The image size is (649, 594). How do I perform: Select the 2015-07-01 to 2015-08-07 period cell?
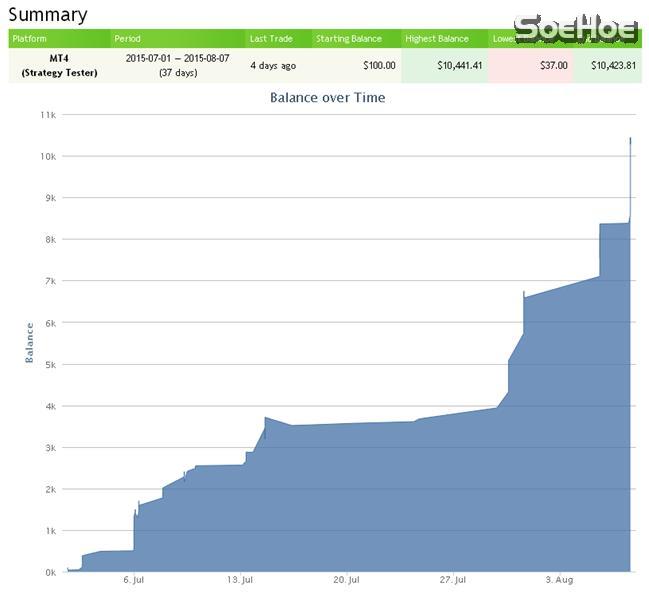[177, 65]
